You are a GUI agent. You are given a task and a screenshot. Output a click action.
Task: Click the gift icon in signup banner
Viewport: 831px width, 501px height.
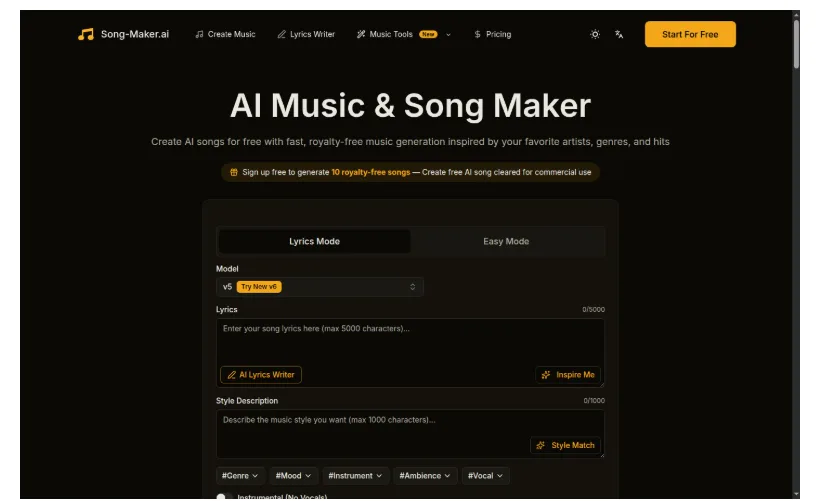pos(234,172)
